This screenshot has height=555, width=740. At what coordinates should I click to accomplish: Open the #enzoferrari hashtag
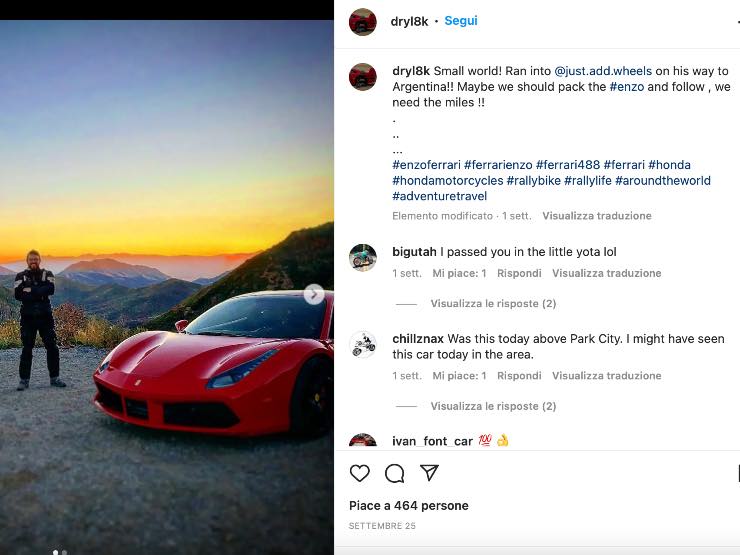[426, 165]
